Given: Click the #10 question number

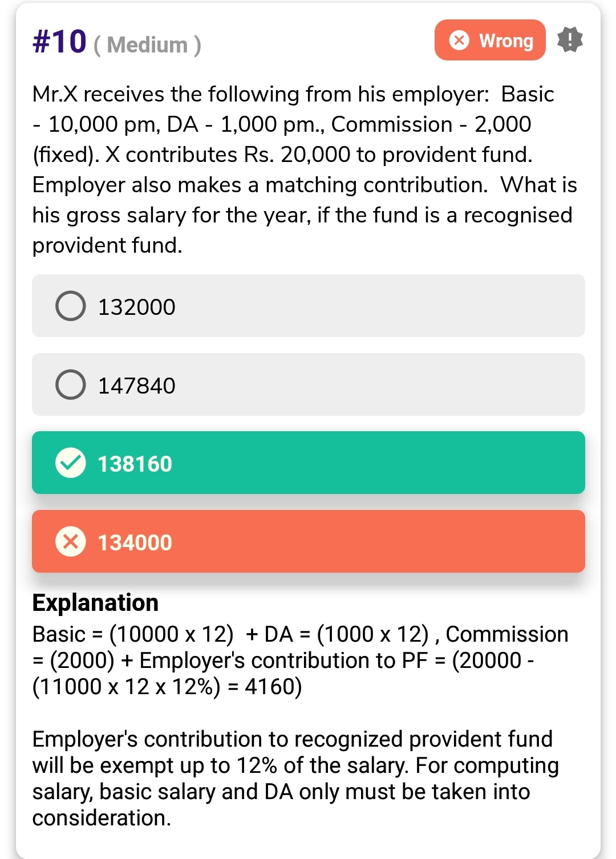Looking at the screenshot, I should click(59, 42).
